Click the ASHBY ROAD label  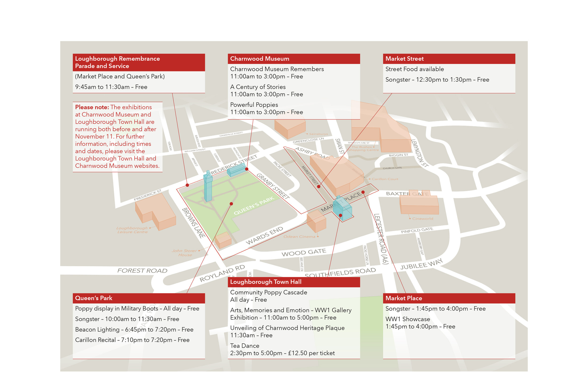point(312,153)
